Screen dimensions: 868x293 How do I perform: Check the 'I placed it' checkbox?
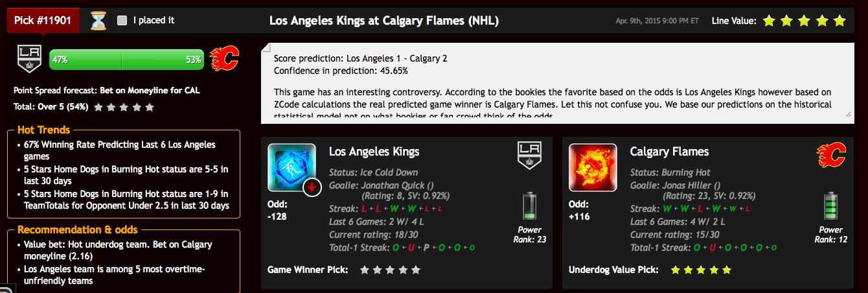click(122, 21)
